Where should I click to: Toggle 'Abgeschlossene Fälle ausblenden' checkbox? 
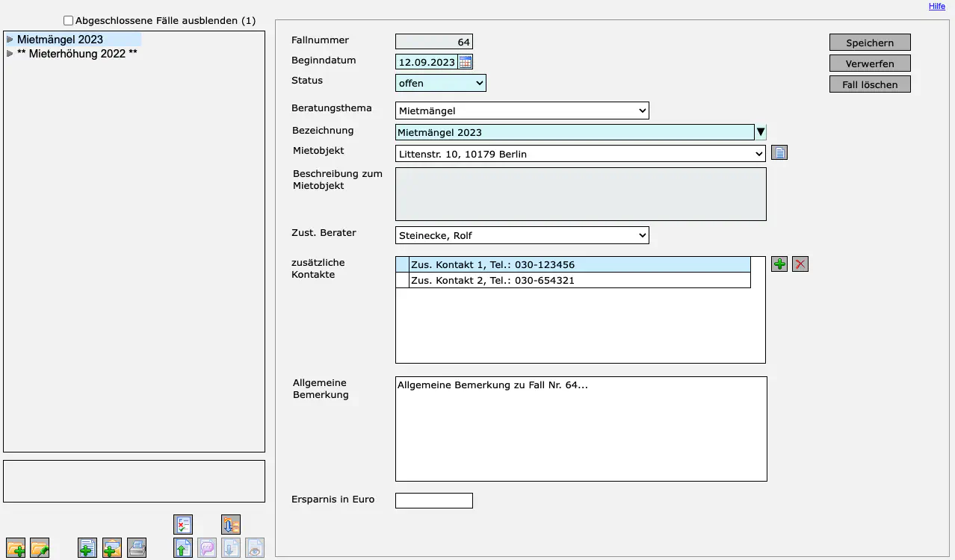[69, 21]
